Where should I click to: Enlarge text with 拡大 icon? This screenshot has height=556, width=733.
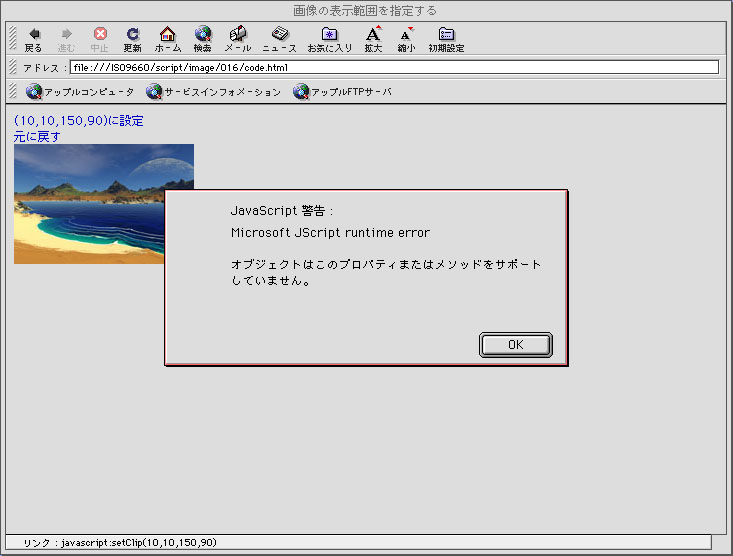tap(374, 34)
